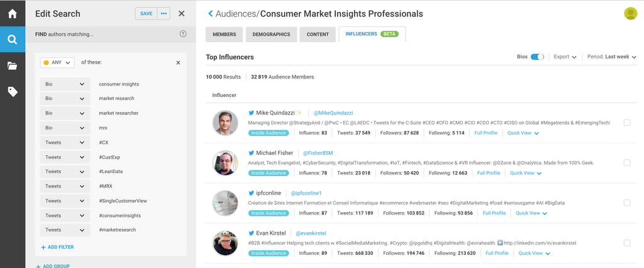Change the Period Last week dropdown

[x=611, y=57]
